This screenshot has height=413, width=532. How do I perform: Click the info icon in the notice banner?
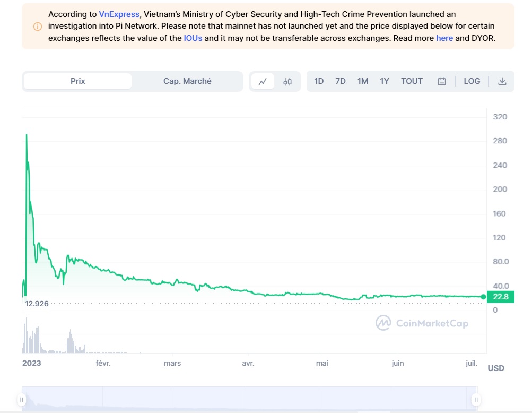pos(38,27)
